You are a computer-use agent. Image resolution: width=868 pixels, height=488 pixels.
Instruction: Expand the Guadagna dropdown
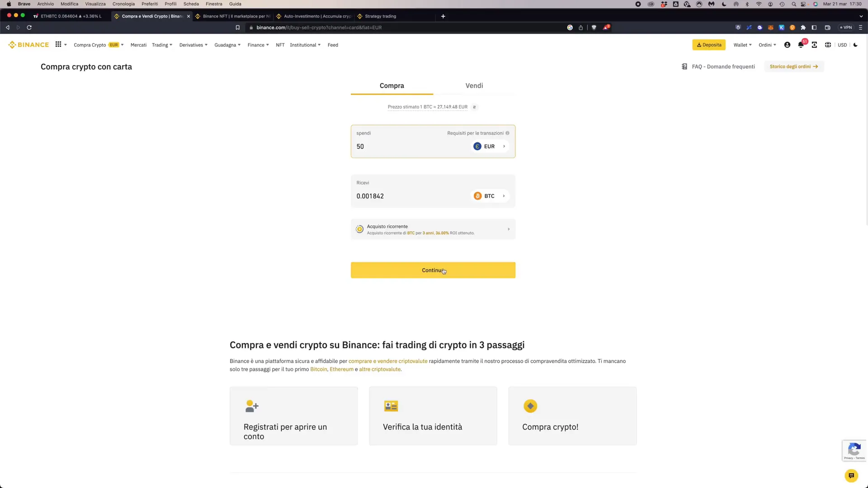click(x=227, y=45)
